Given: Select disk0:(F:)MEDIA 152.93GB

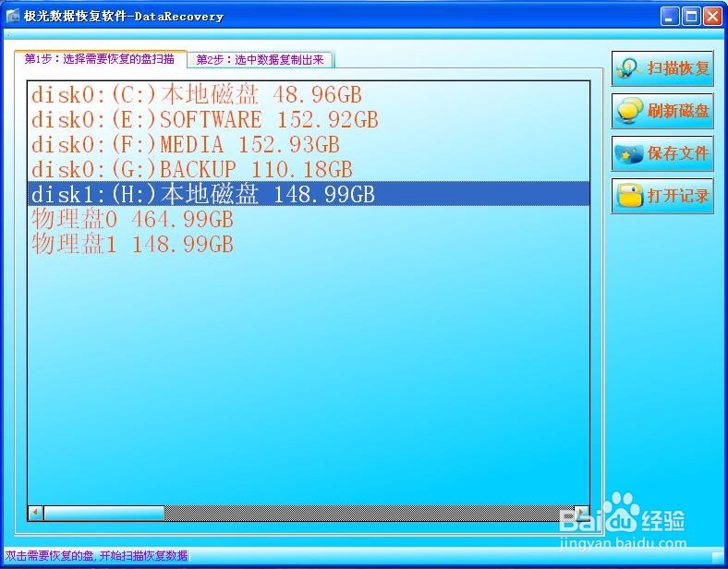Looking at the screenshot, I should click(x=309, y=144).
